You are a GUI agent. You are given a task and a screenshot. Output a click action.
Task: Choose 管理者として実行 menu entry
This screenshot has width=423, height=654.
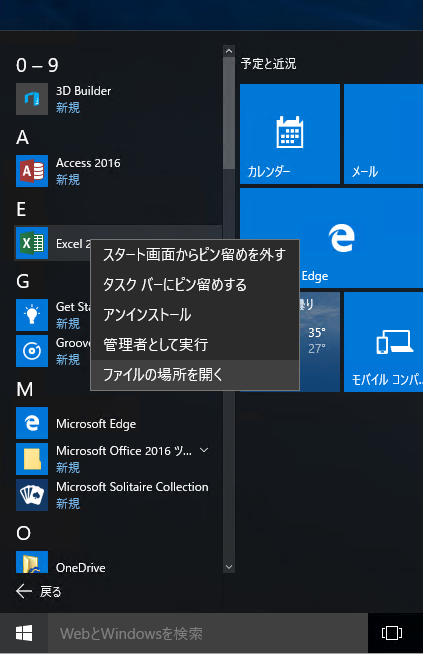[195, 345]
